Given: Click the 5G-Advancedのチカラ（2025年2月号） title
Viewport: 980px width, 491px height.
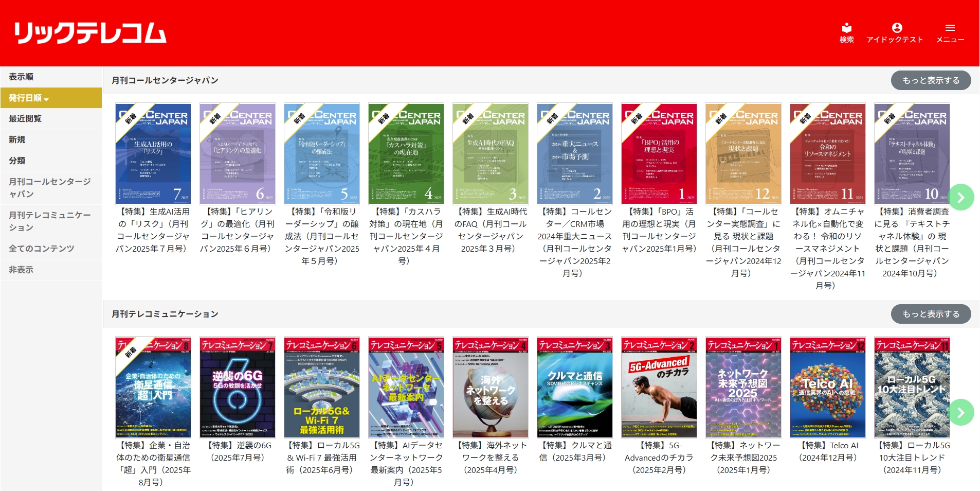Looking at the screenshot, I should (659, 458).
